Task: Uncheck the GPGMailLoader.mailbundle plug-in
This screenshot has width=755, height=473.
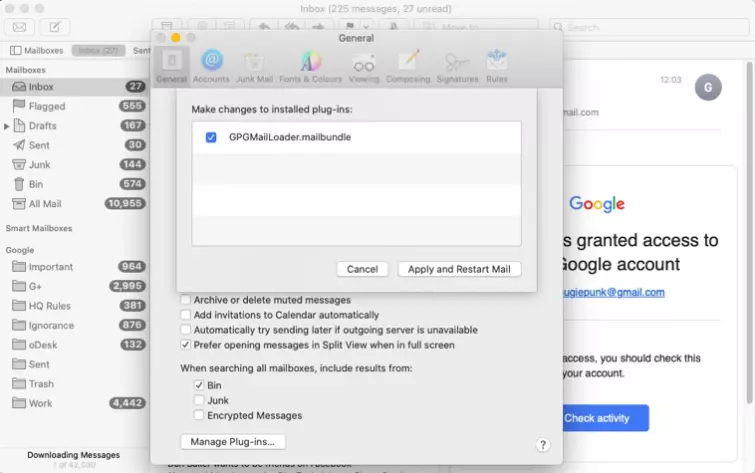Action: 211,137
